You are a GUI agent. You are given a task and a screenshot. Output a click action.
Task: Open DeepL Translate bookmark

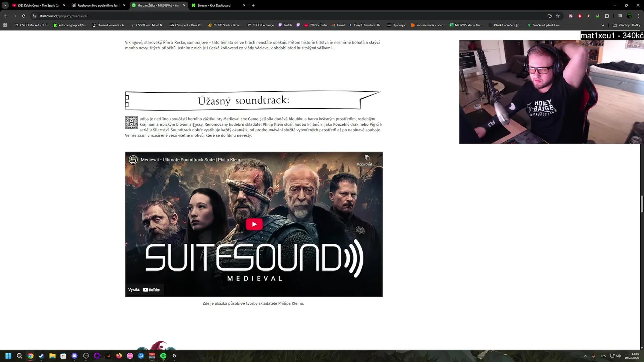point(365,25)
